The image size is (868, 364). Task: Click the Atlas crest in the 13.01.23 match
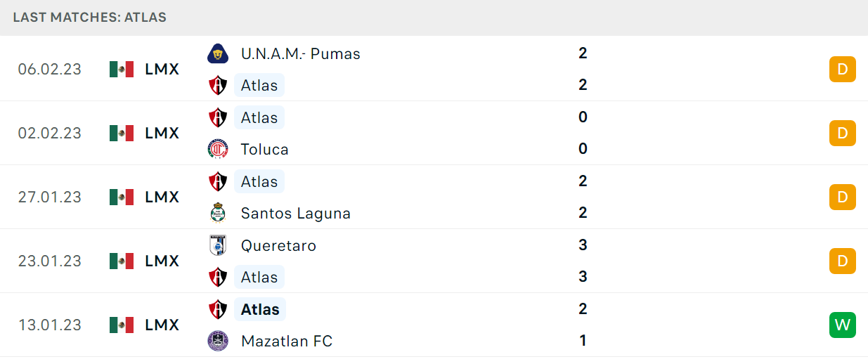pos(218,309)
